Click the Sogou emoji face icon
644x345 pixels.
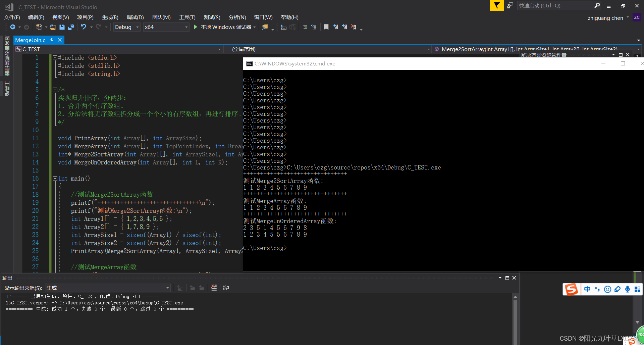point(607,289)
